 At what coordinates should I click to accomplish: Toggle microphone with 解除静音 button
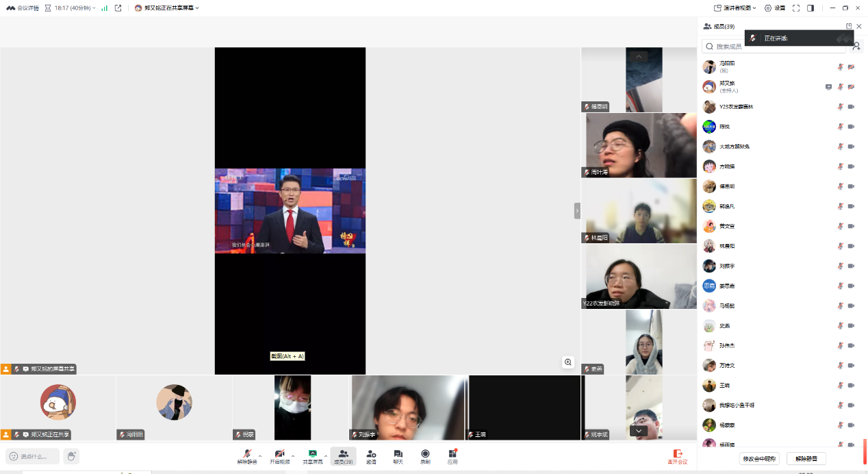(x=247, y=456)
